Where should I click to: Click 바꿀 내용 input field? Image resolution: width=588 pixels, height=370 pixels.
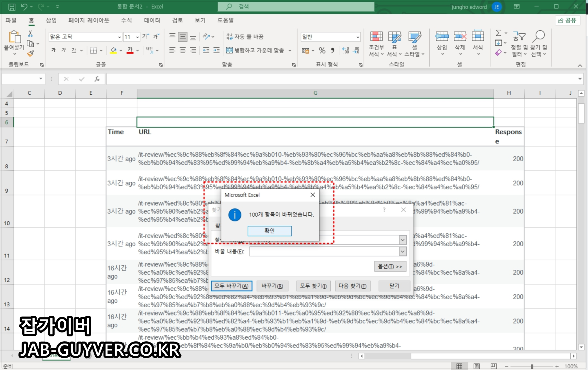(x=324, y=252)
